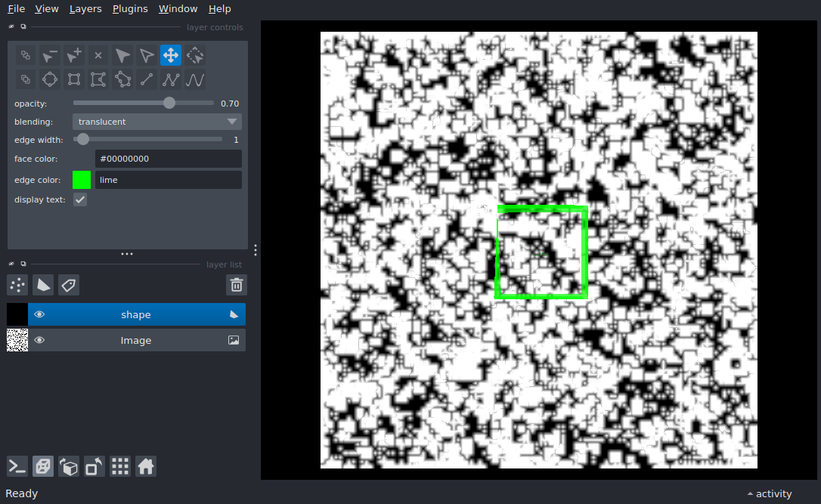Click the Image layer thumbnail
The image size is (821, 504).
(17, 340)
